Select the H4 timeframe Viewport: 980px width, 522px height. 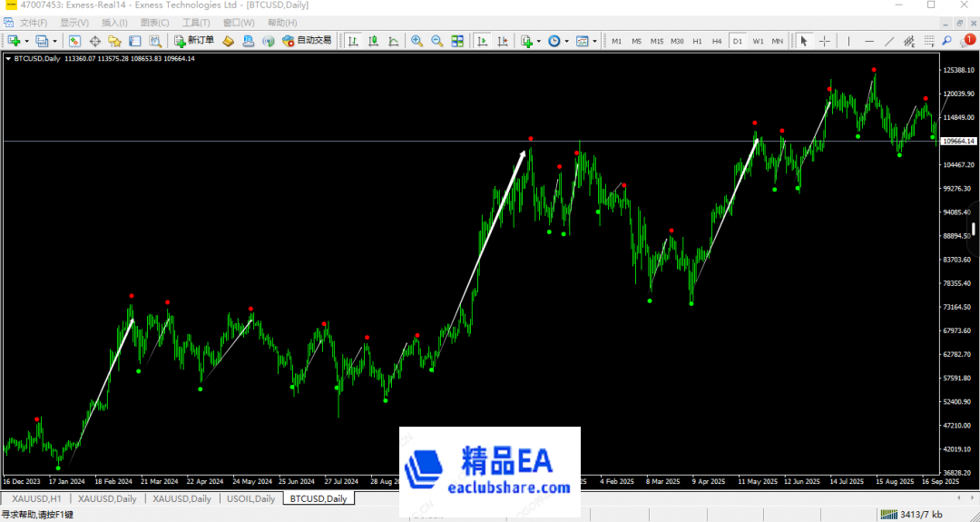point(717,41)
